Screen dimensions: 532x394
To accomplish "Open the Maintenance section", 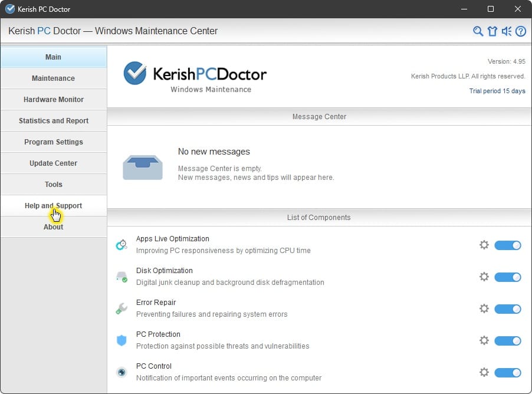I will coord(54,78).
